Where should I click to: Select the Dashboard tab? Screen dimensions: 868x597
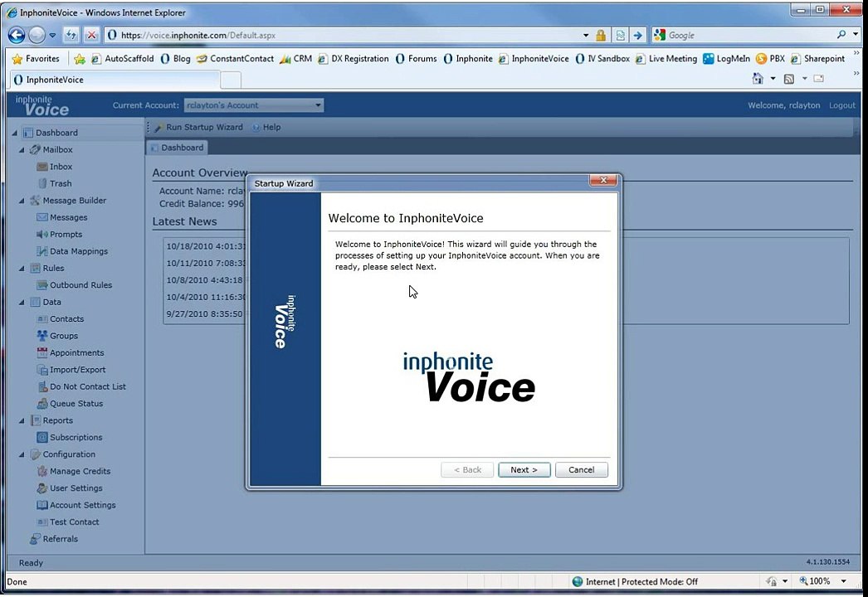click(x=177, y=148)
